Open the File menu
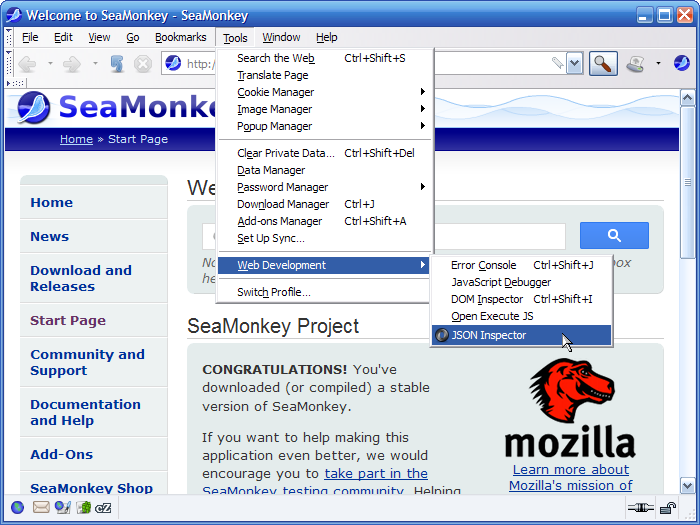The image size is (700, 525). click(x=30, y=38)
